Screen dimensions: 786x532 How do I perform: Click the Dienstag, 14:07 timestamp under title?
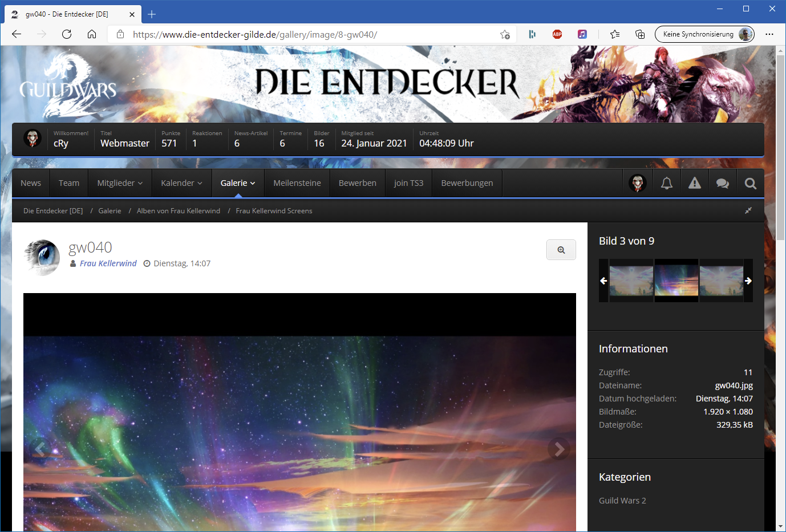tap(182, 263)
